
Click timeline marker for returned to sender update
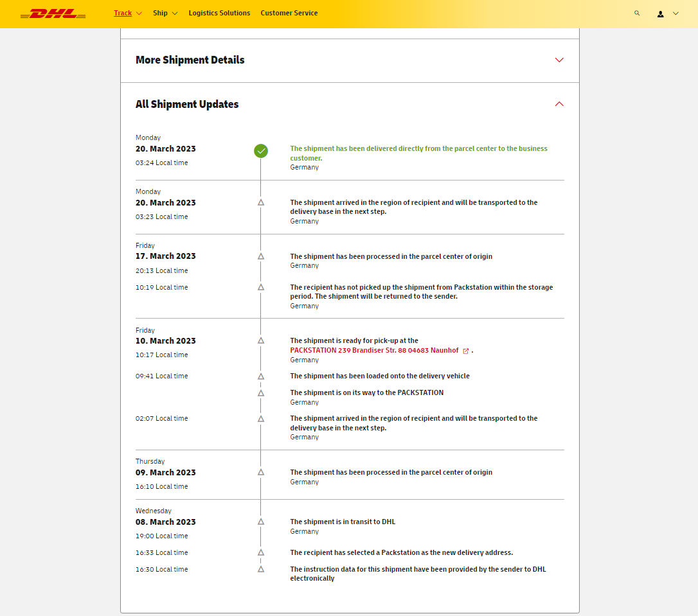261,287
